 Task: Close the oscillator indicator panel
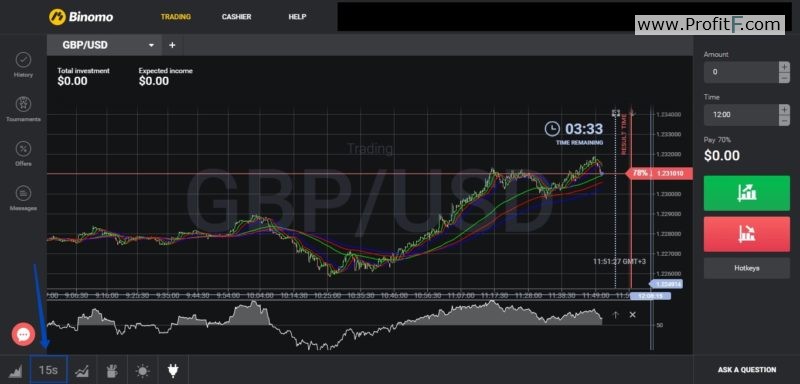pyautogui.click(x=633, y=315)
